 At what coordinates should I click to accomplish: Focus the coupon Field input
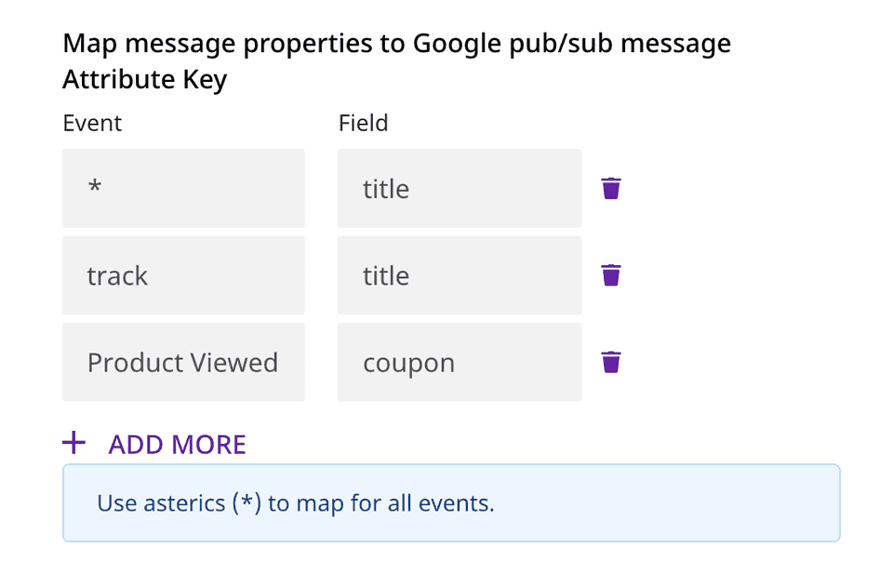(x=459, y=362)
